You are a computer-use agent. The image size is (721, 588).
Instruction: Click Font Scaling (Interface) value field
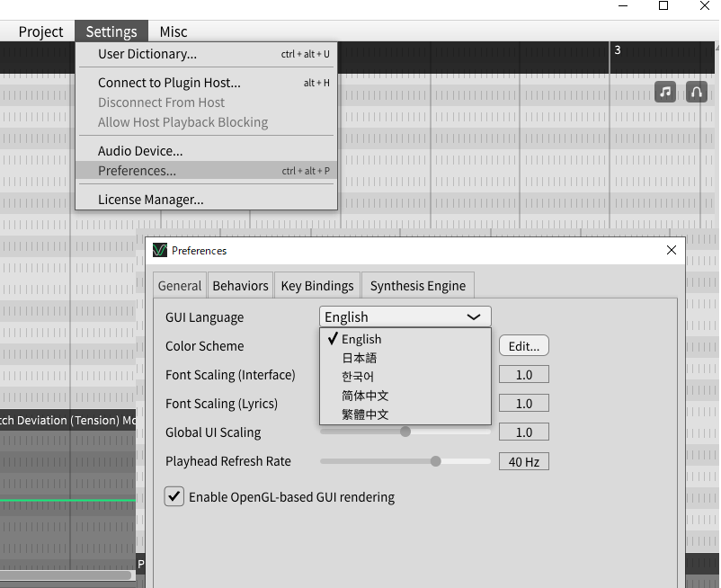click(524, 375)
